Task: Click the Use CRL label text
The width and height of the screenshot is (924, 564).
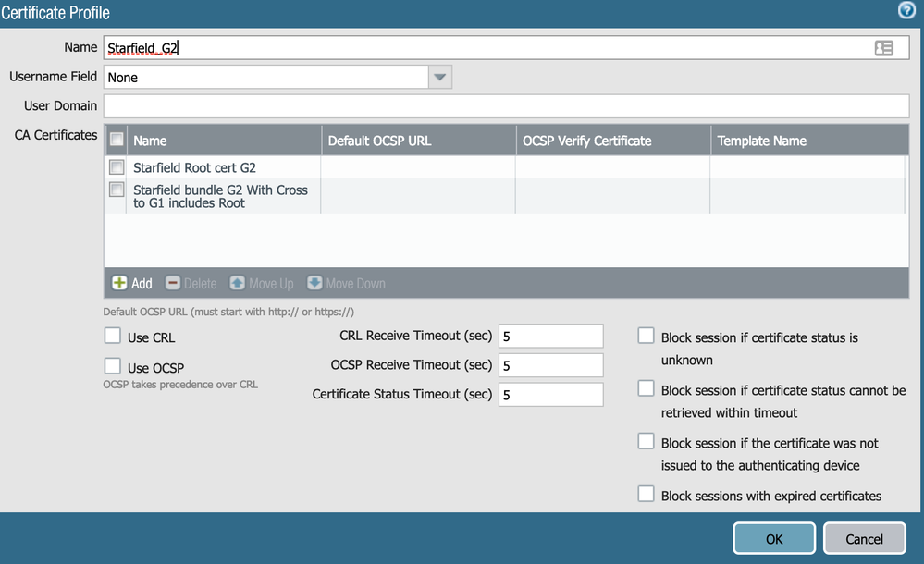Action: click(x=152, y=337)
